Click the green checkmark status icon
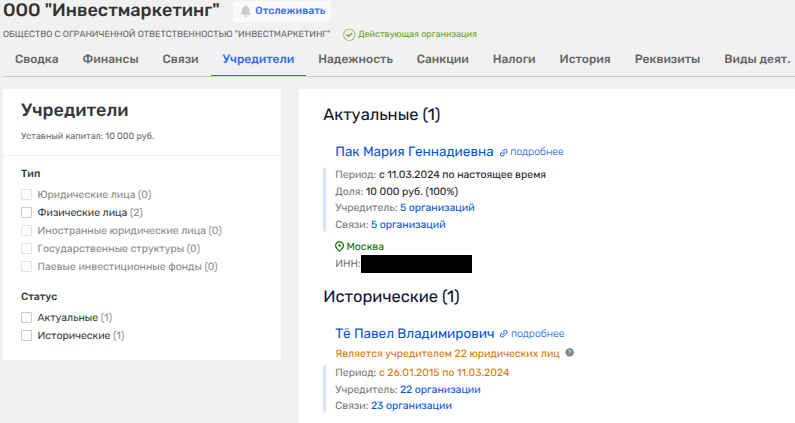The image size is (795, 423). tap(349, 34)
